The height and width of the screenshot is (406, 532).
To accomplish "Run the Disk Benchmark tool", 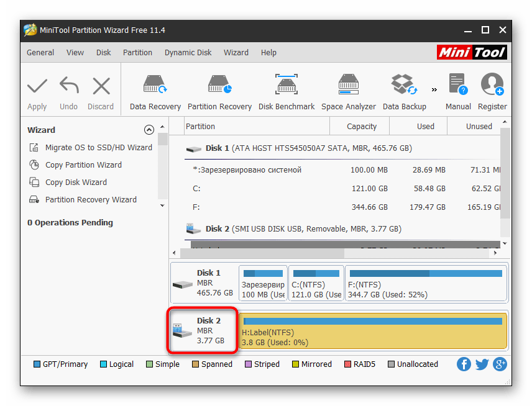I will [x=287, y=91].
